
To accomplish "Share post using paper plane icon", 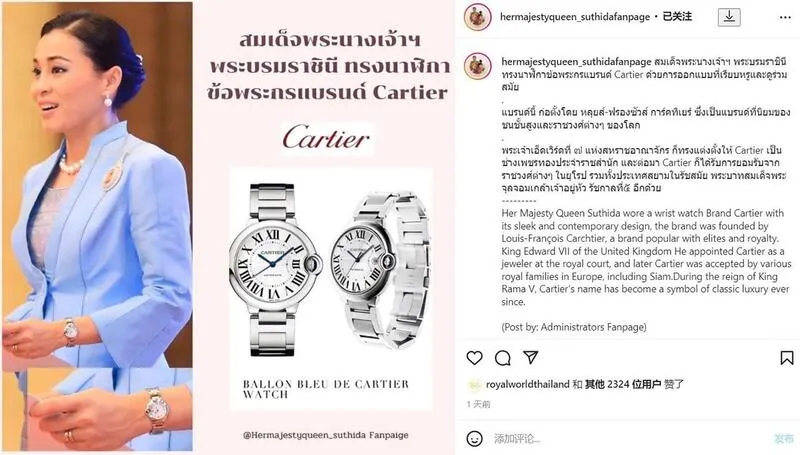I will coord(531,358).
